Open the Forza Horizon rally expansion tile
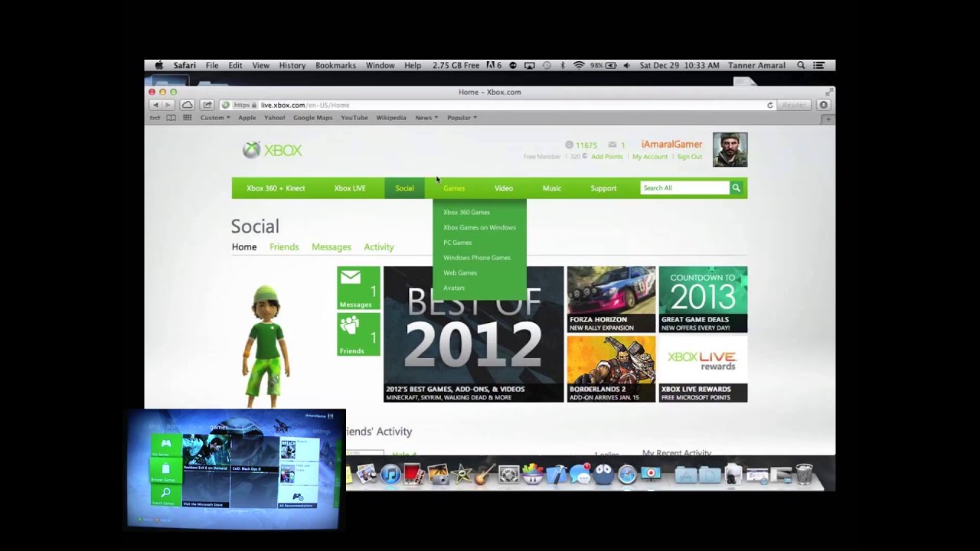This screenshot has width=980, height=551. [x=611, y=299]
